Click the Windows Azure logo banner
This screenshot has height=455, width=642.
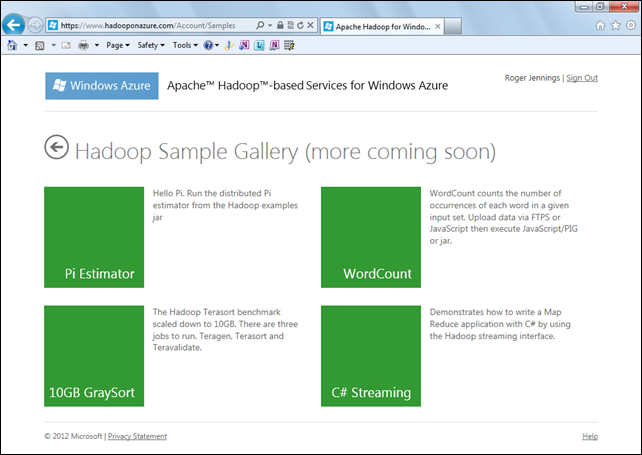tap(102, 86)
